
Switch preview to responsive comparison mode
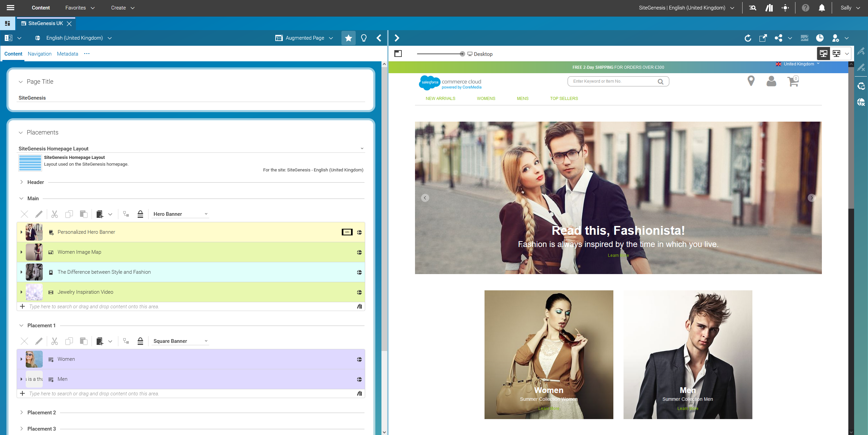pyautogui.click(x=836, y=53)
